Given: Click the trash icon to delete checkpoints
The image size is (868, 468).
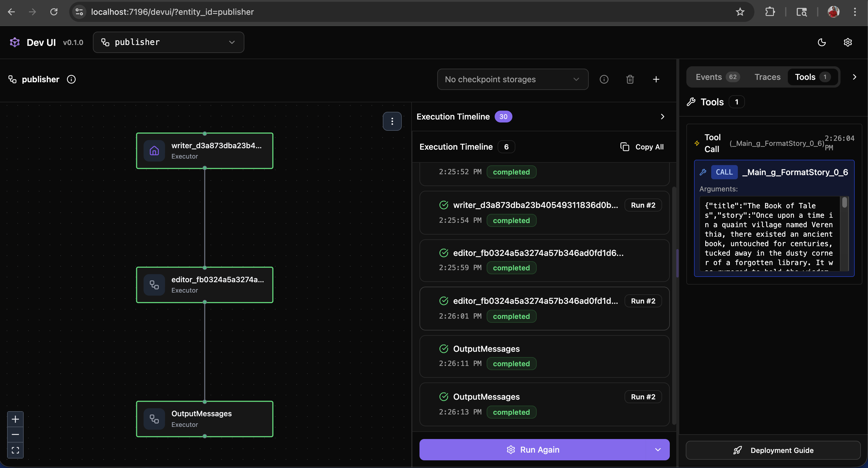Looking at the screenshot, I should click(x=630, y=79).
